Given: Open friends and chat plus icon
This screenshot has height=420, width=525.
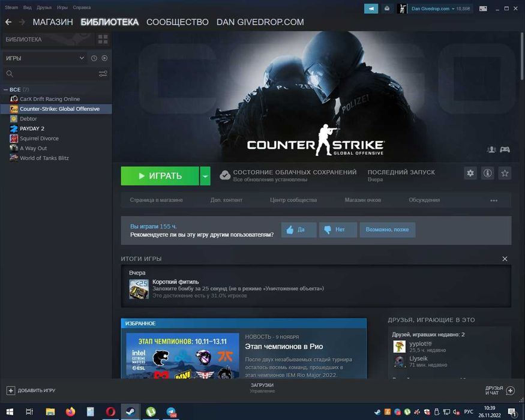Looking at the screenshot, I should point(510,391).
